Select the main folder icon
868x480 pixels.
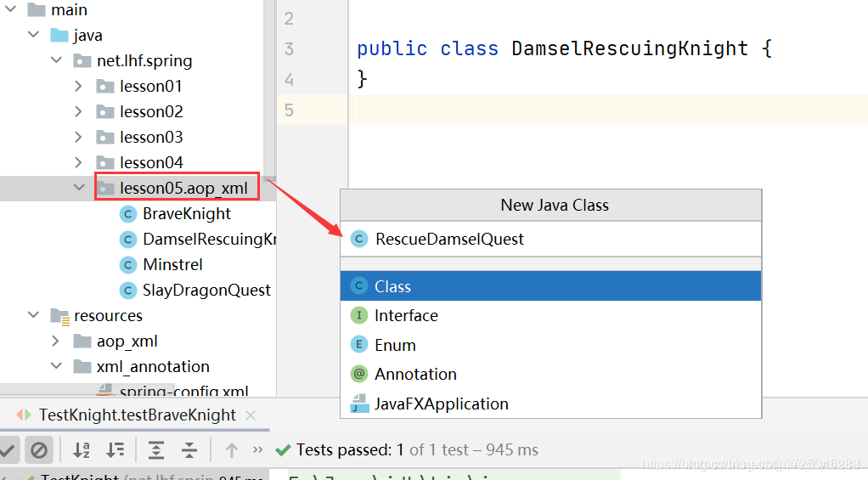(36, 9)
